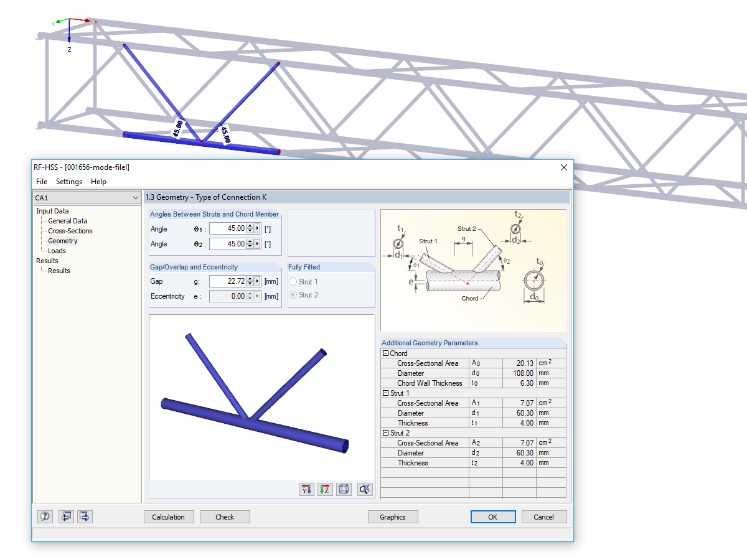Open the help question-mark icon
This screenshot has height=560, width=747.
coord(45,516)
